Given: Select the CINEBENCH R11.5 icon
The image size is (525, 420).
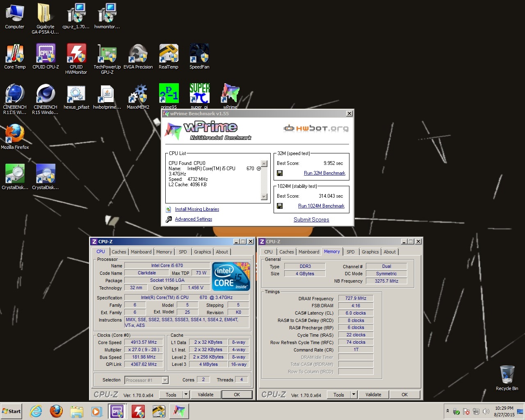Looking at the screenshot, I should tap(15, 99).
